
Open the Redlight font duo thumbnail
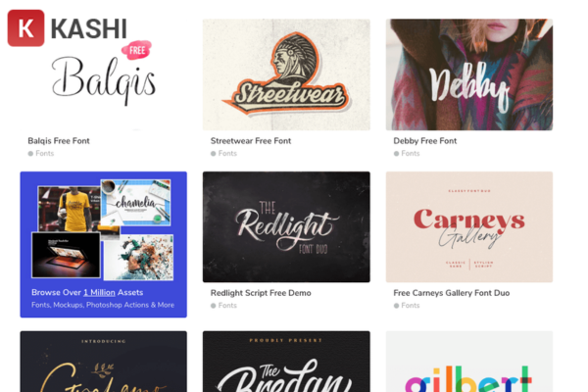pos(286,227)
